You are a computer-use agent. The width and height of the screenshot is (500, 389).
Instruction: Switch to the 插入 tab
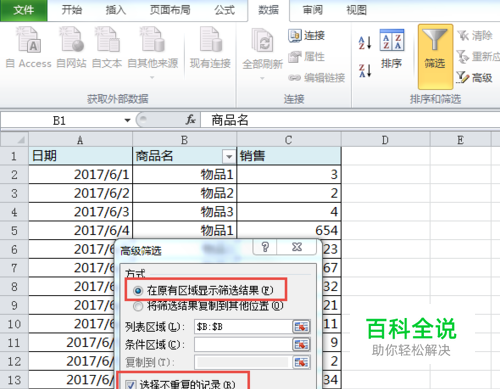(115, 10)
